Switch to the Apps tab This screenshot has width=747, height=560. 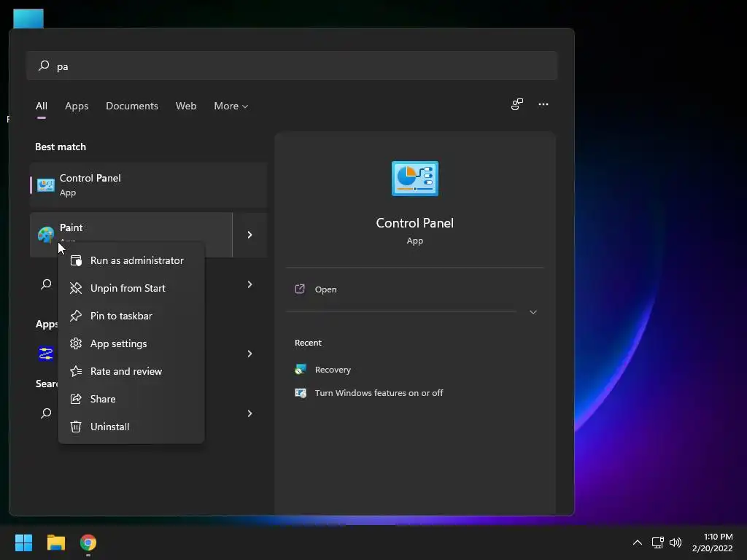click(x=77, y=106)
